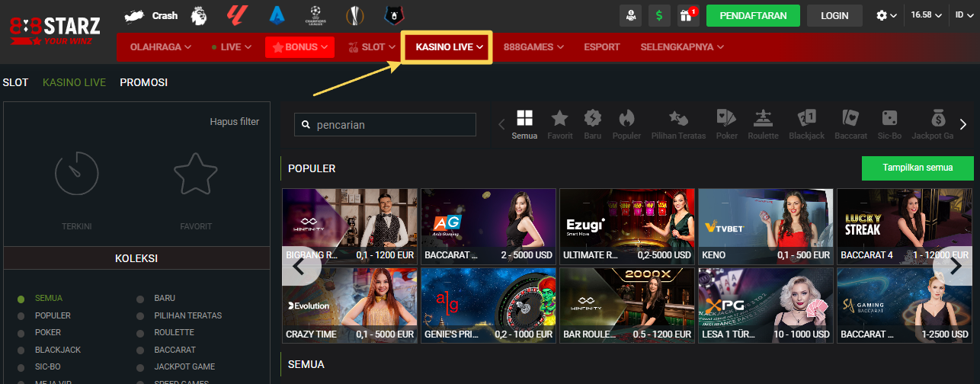The height and width of the screenshot is (384, 980).
Task: Choose the Jackpot Game collection filter
Action: coord(184,367)
